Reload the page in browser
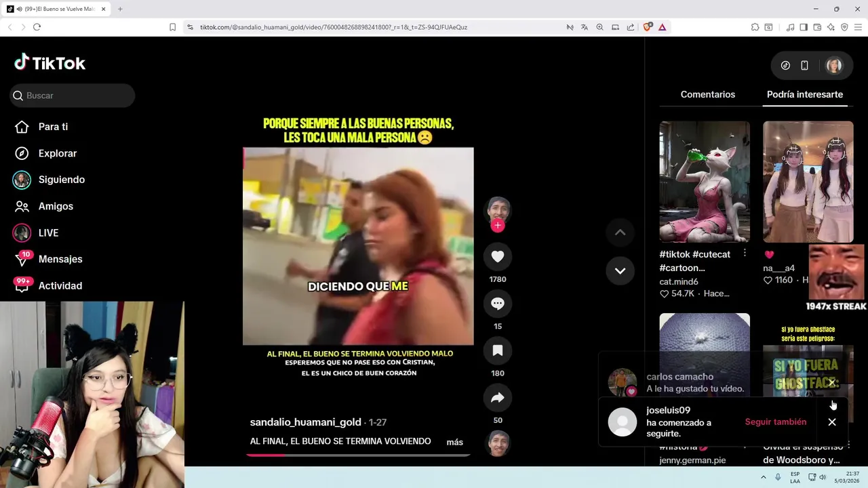 [x=37, y=27]
